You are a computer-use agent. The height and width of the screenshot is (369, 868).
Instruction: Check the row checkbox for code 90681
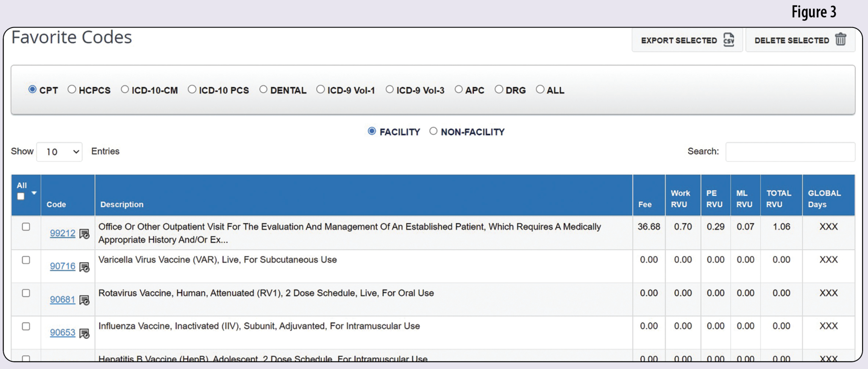click(26, 293)
